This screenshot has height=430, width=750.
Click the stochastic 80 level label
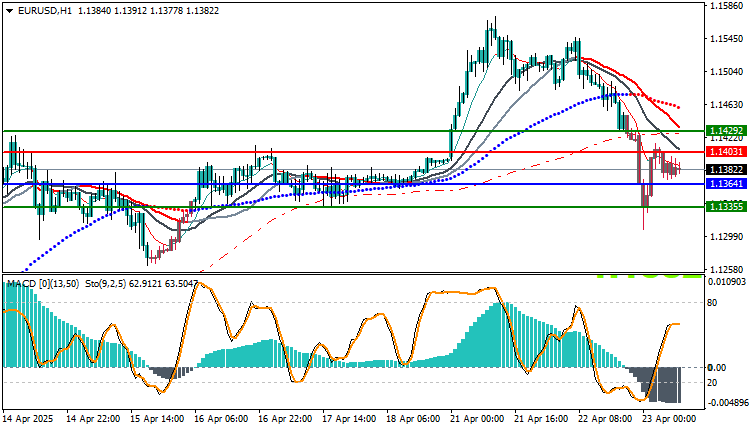tap(712, 302)
